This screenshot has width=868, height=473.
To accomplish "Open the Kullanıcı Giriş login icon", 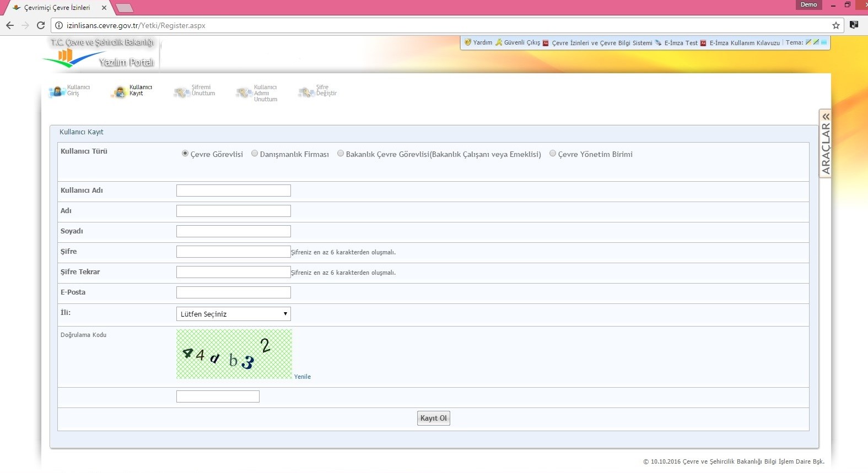I will (x=57, y=91).
